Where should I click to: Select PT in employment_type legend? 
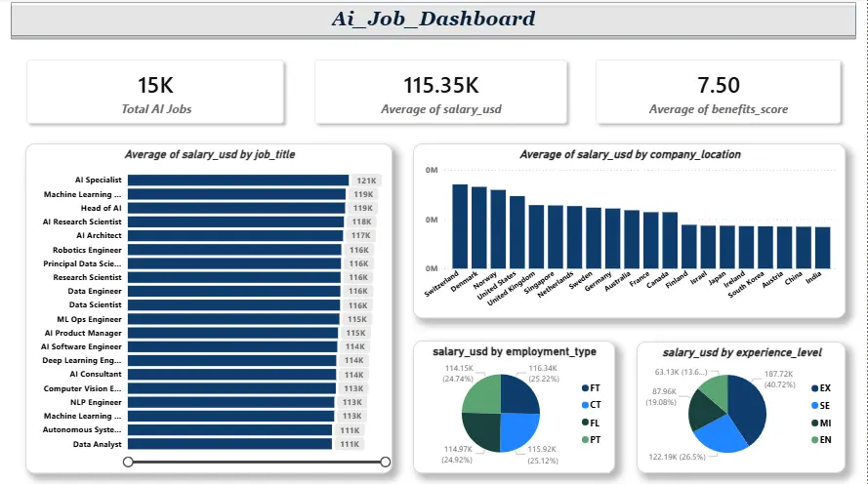[x=591, y=440]
